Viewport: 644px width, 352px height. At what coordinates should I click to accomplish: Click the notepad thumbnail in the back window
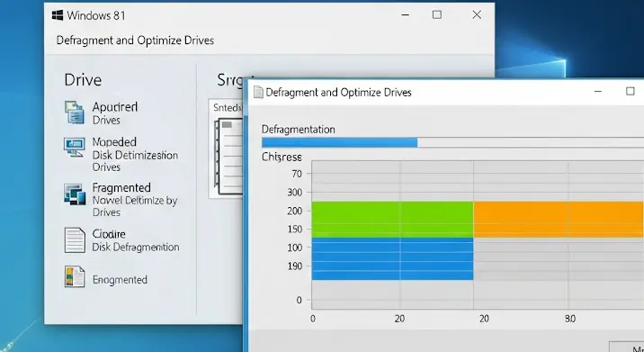228,156
